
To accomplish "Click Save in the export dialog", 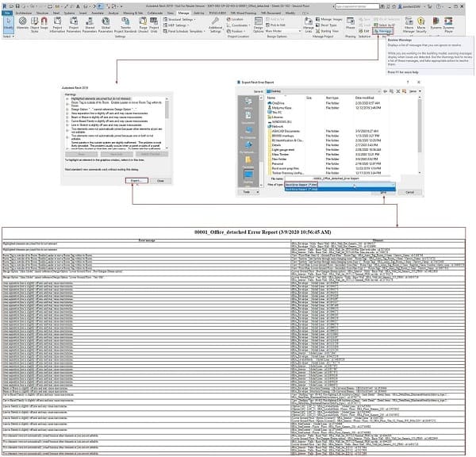I will tap(384, 192).
